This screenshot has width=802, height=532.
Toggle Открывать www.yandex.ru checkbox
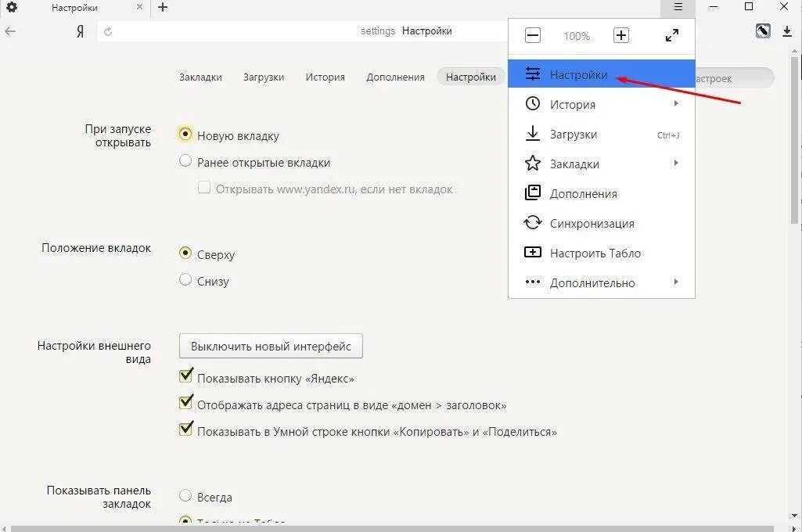point(204,187)
